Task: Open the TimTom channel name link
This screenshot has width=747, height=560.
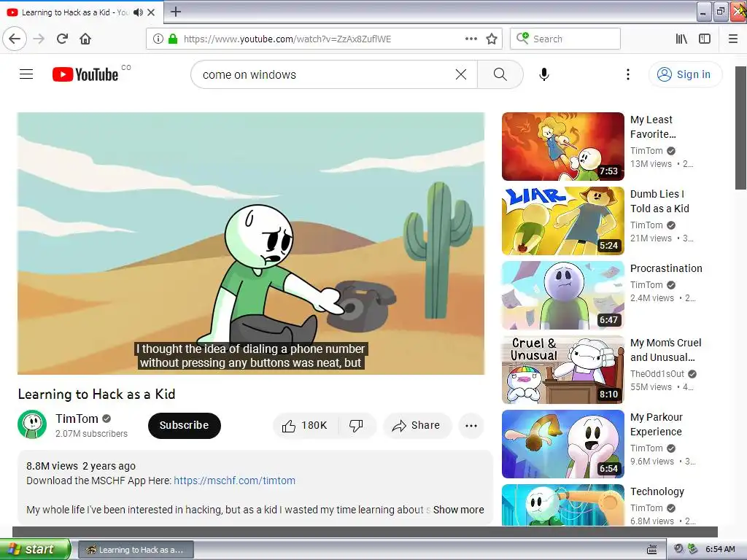Action: click(x=77, y=419)
